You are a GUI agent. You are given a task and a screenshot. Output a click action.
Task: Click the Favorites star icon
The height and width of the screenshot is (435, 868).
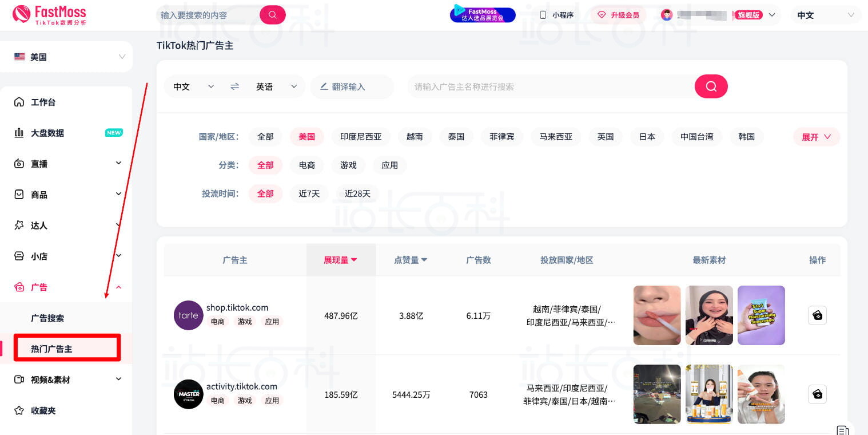coord(19,410)
